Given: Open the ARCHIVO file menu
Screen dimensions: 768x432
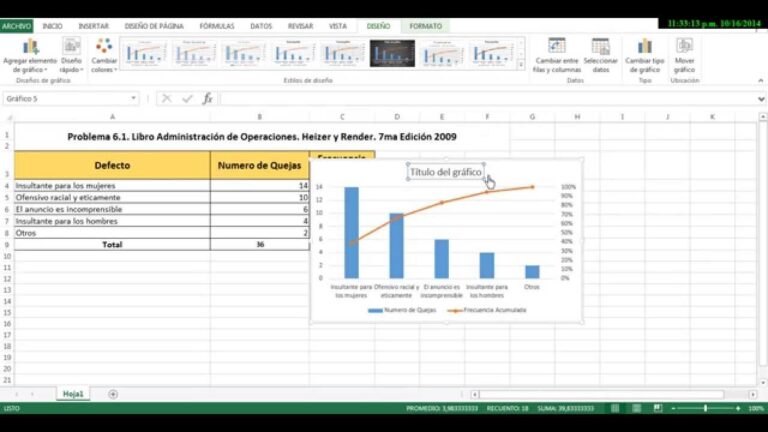Looking at the screenshot, I should [x=17, y=26].
